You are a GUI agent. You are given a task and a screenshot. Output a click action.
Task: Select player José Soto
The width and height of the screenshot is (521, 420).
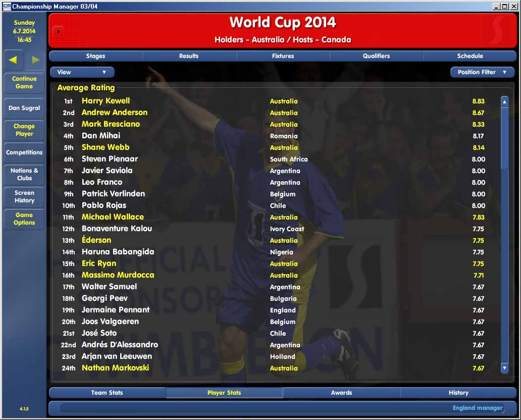click(99, 333)
